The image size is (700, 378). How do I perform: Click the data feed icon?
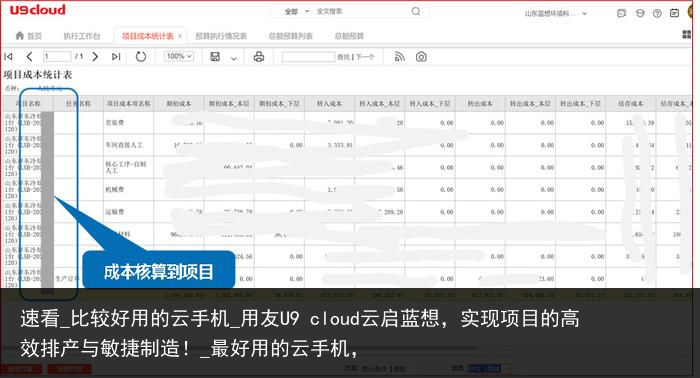click(400, 57)
